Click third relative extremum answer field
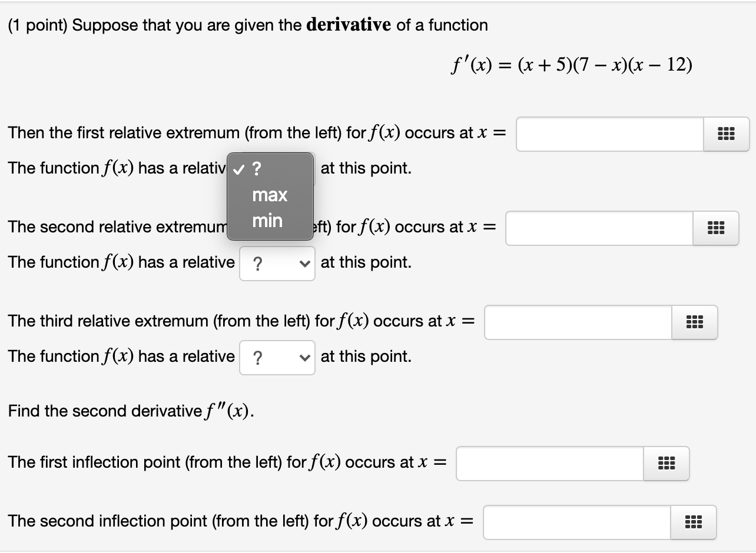Screen dimensions: 756x553 click(x=577, y=322)
